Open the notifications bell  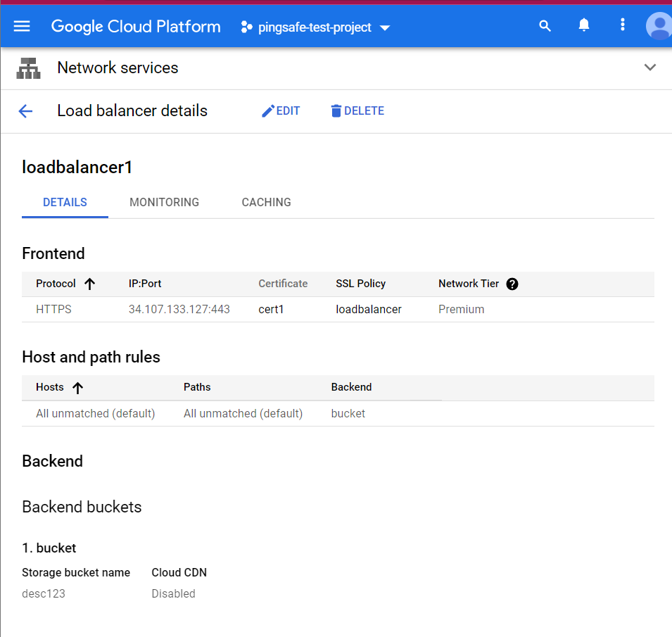583,26
